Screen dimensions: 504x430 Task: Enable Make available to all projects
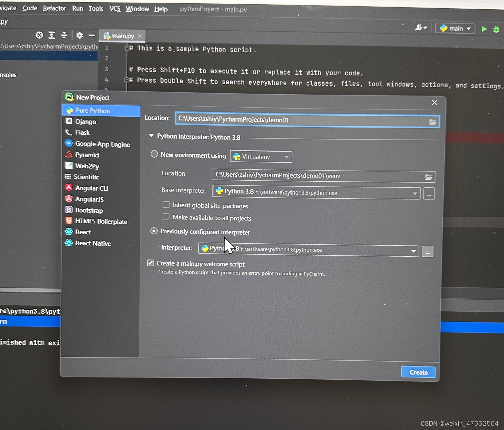coord(166,217)
